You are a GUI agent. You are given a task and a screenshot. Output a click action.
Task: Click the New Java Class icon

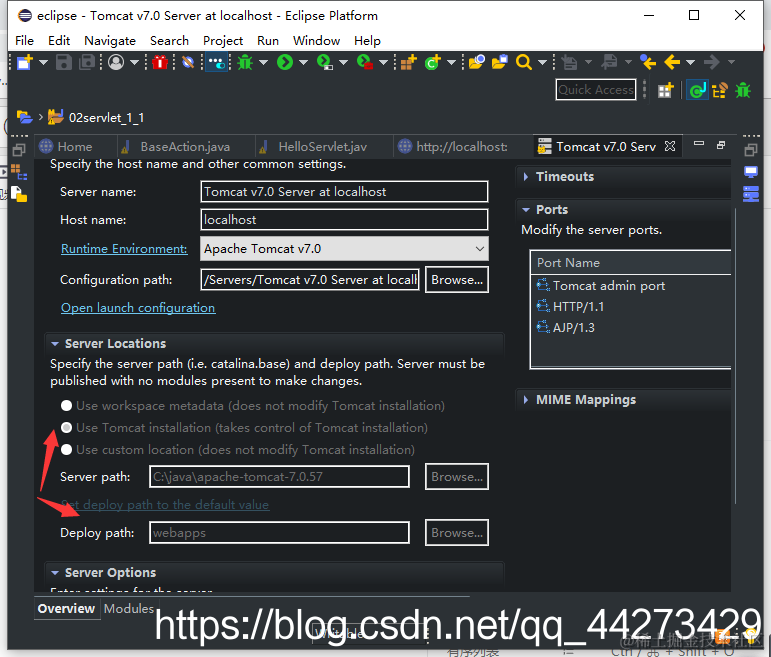[x=433, y=62]
